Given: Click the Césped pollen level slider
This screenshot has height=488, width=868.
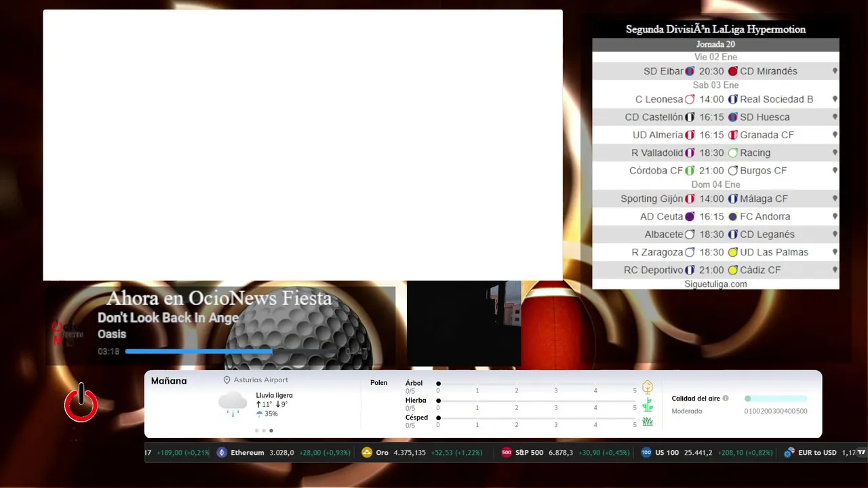Looking at the screenshot, I should (x=537, y=418).
